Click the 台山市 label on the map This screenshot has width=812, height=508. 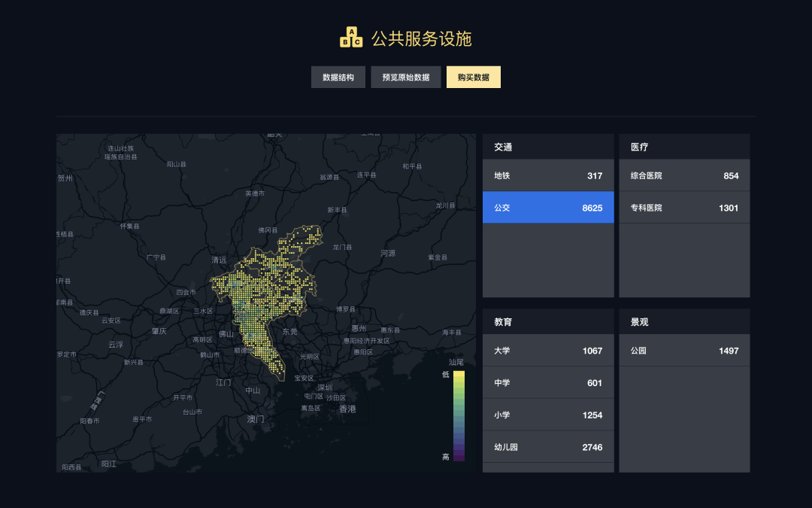[192, 412]
